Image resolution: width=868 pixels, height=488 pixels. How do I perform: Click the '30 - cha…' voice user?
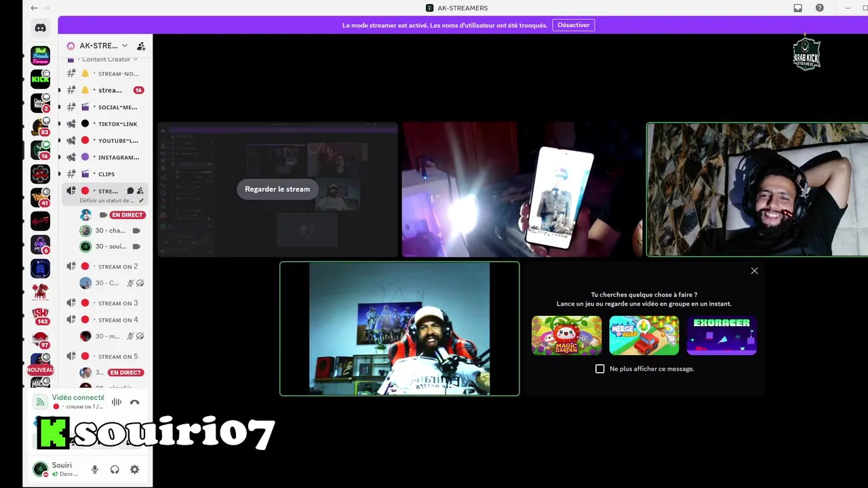[112, 230]
